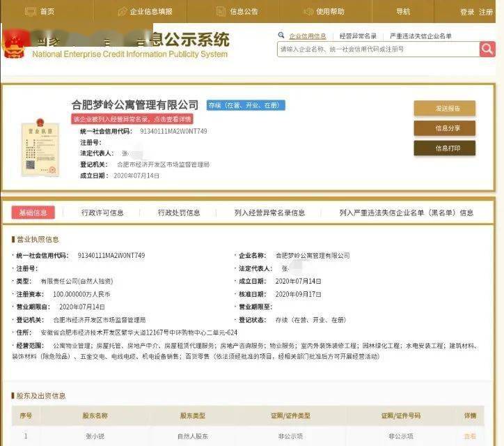Click shareholder name 张小锐 in table
Image resolution: width=504 pixels, height=446 pixels.
95,436
